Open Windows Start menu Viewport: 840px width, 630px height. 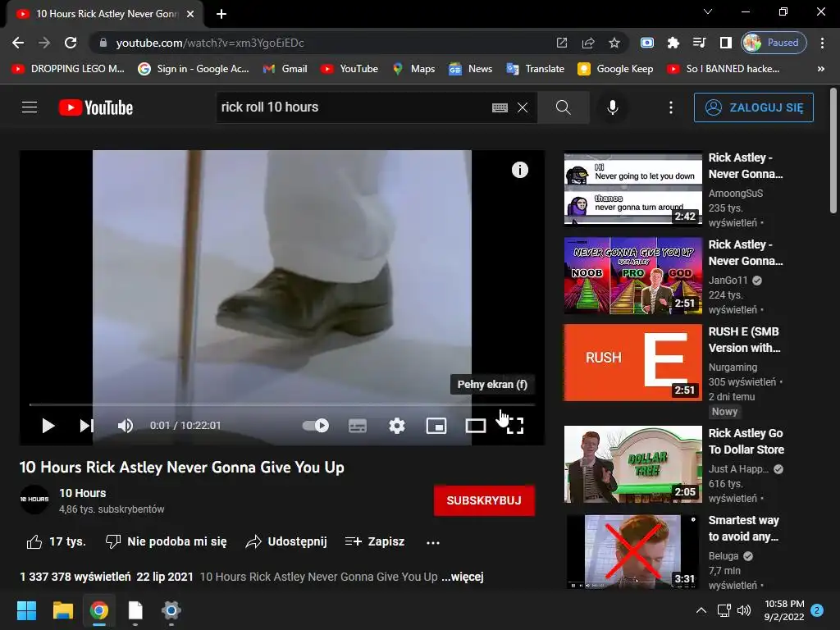(x=26, y=610)
